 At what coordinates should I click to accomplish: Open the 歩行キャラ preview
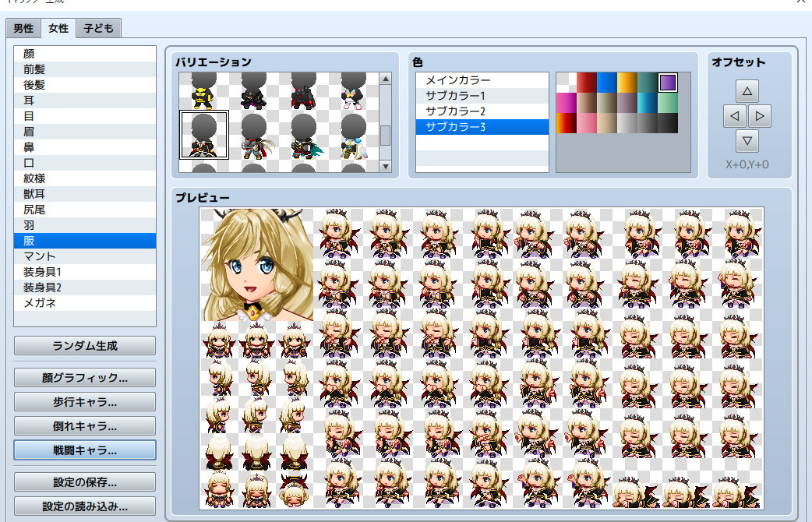[84, 402]
